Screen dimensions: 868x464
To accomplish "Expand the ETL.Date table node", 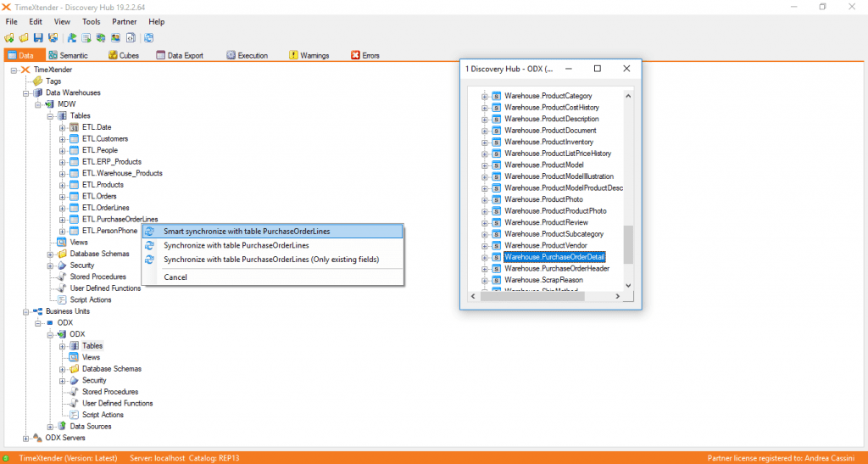I will click(x=62, y=128).
